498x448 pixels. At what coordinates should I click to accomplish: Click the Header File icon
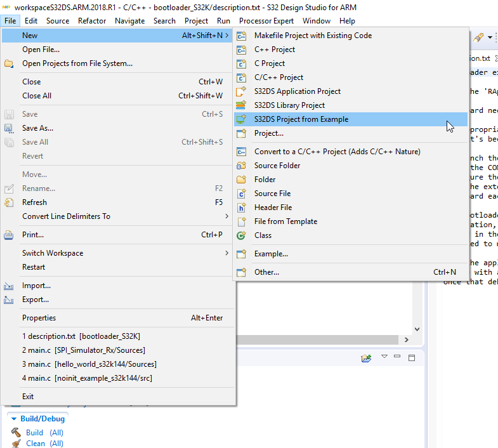pyautogui.click(x=241, y=208)
